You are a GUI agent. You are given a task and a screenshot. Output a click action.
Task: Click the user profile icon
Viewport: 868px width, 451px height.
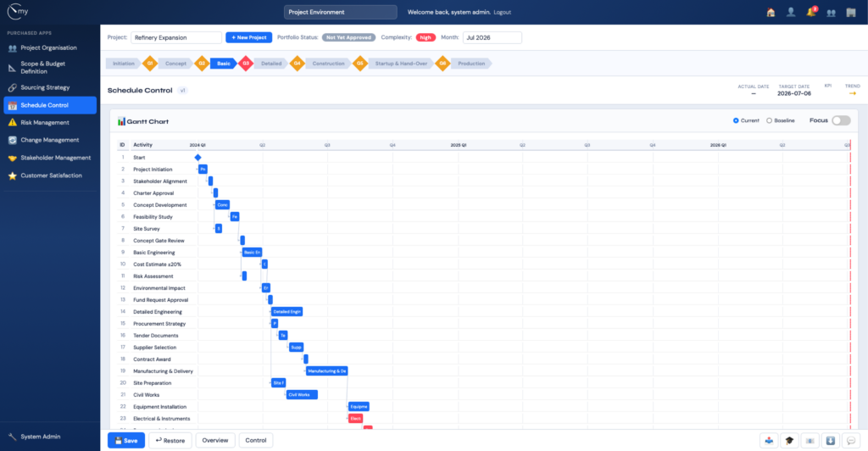(791, 12)
